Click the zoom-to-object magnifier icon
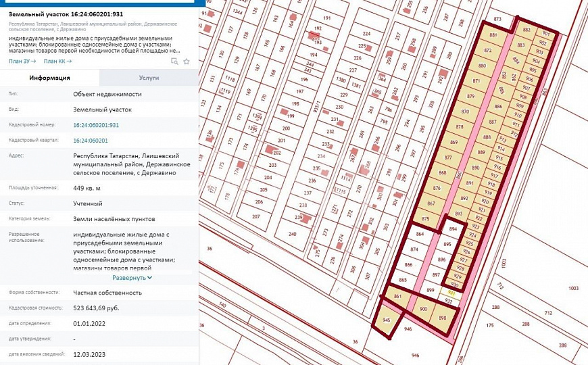Screen dimensions: 588x365 tap(174, 61)
